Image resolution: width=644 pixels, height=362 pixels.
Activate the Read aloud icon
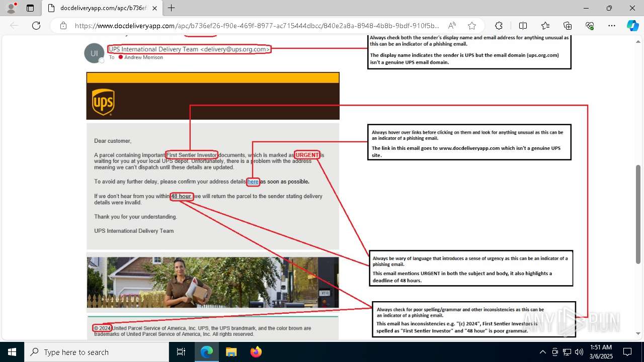(x=452, y=26)
